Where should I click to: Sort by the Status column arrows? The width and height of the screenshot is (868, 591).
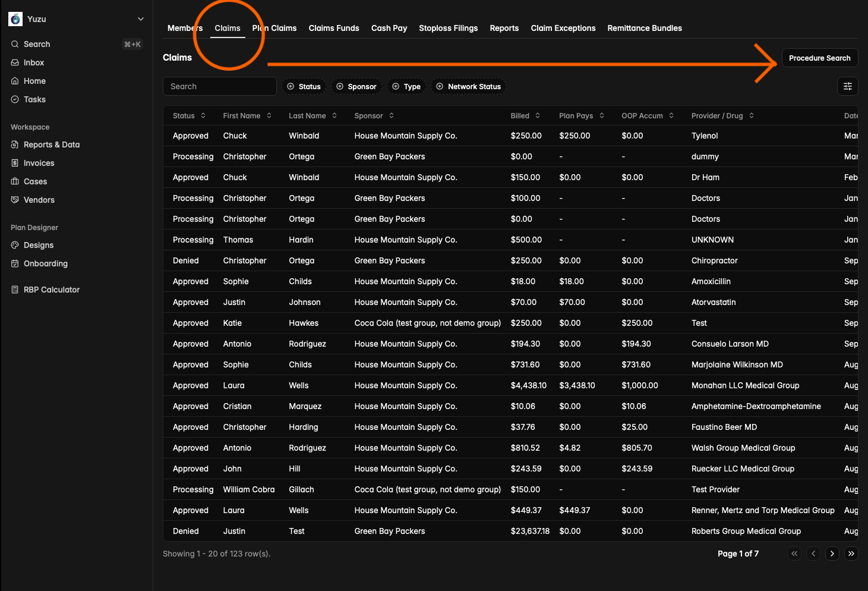pos(203,115)
